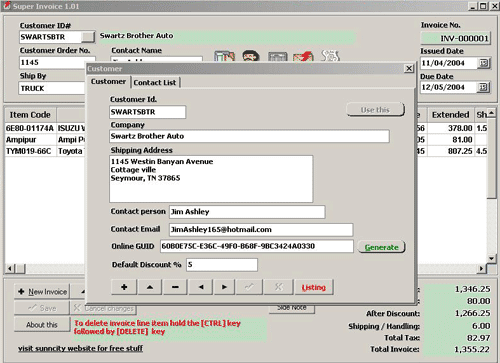Click the Generate GUID button
The image size is (500, 363).
(381, 247)
